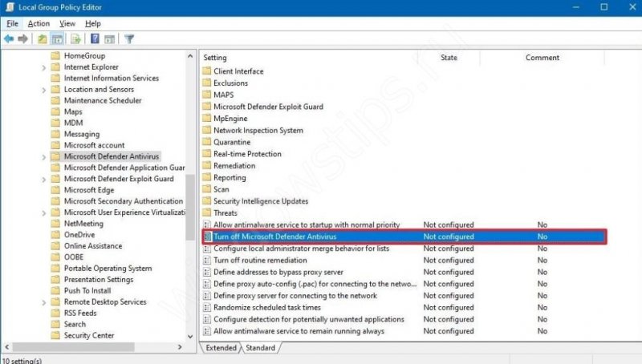642x364 pixels.
Task: Click the Filter funnel toolbar icon
Action: click(x=129, y=38)
